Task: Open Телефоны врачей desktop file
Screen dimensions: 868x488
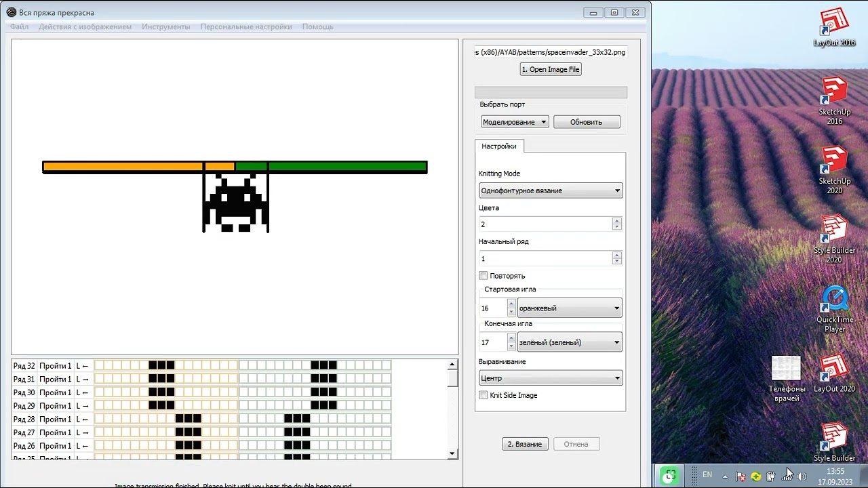Action: point(787,379)
